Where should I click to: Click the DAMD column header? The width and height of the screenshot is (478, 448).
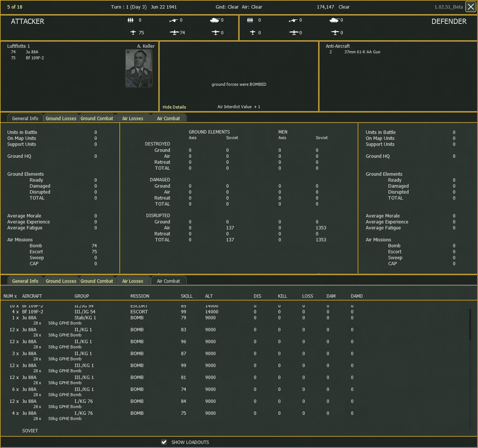357,296
